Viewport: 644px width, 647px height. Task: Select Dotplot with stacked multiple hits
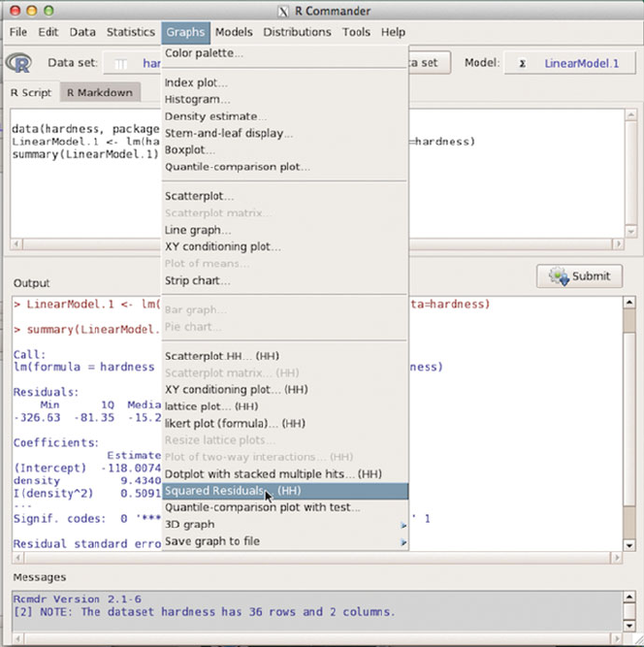(x=285, y=474)
